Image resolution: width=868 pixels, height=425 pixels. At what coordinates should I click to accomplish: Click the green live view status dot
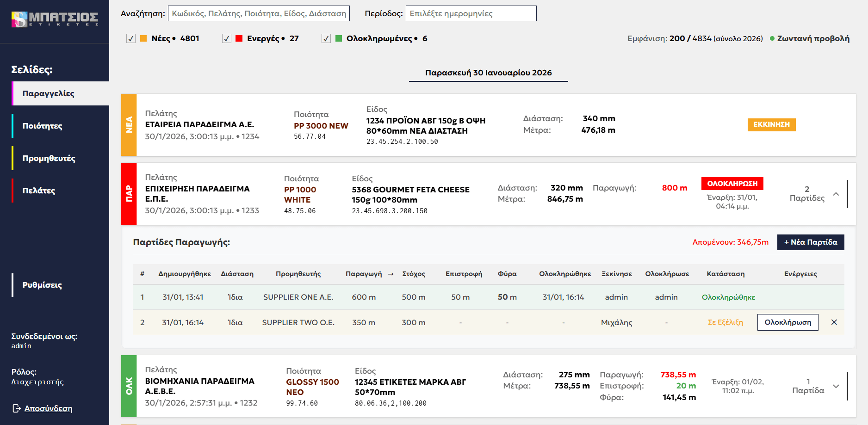(x=772, y=39)
